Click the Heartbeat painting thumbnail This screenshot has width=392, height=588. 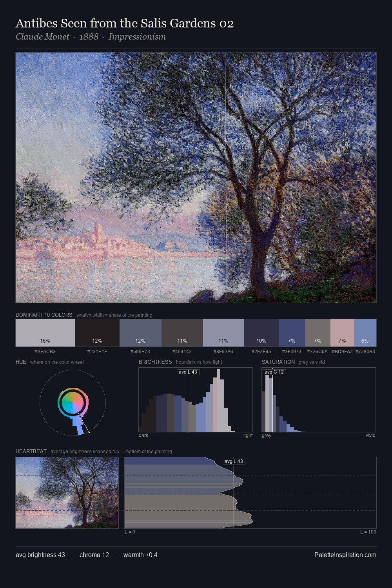point(67,493)
